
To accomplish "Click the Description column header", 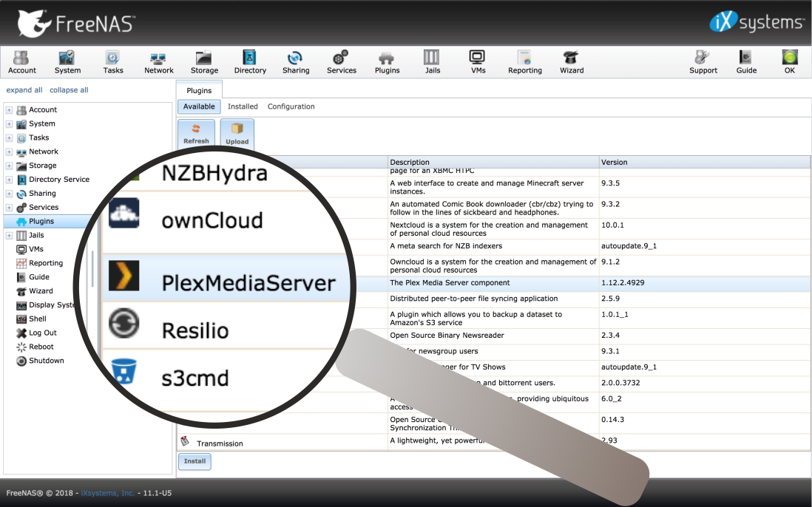I will [x=493, y=162].
